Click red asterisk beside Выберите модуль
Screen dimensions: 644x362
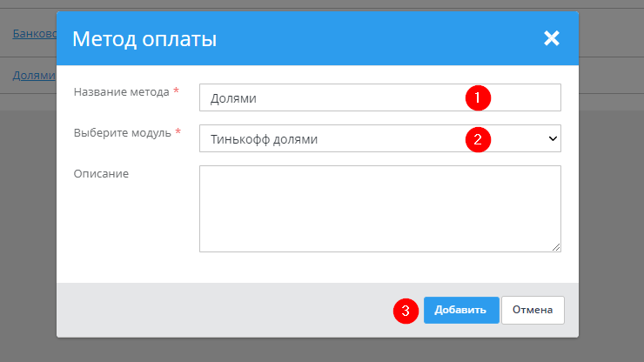(x=178, y=132)
